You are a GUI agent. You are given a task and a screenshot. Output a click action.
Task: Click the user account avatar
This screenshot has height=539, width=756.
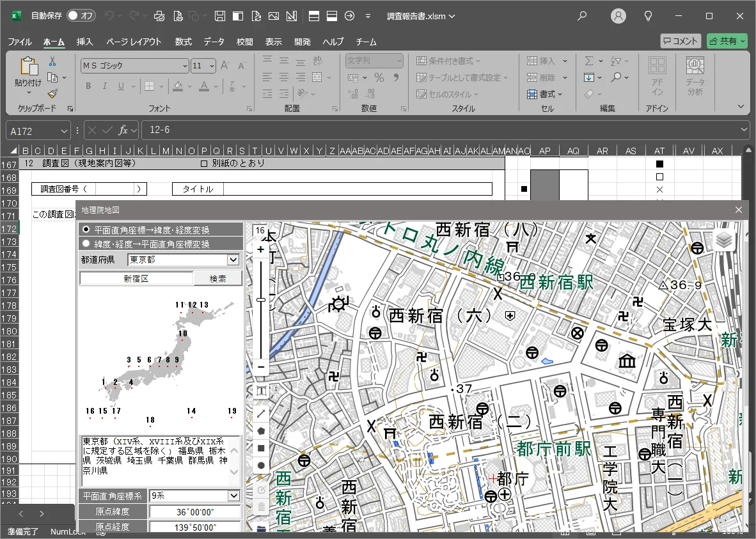(618, 16)
